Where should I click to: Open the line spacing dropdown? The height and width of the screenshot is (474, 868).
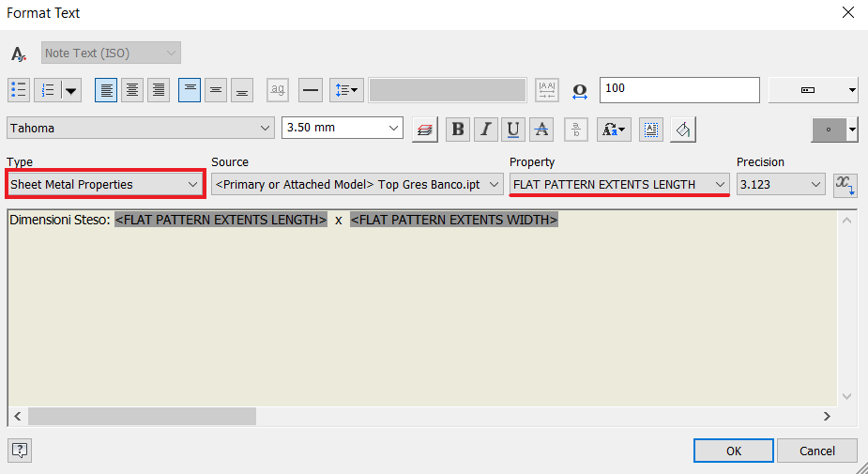(x=346, y=90)
